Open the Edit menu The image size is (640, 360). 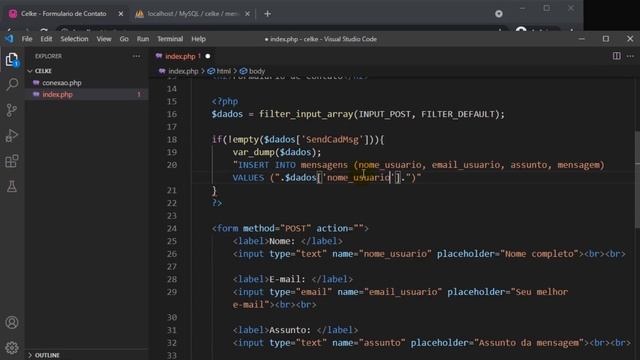(46, 39)
